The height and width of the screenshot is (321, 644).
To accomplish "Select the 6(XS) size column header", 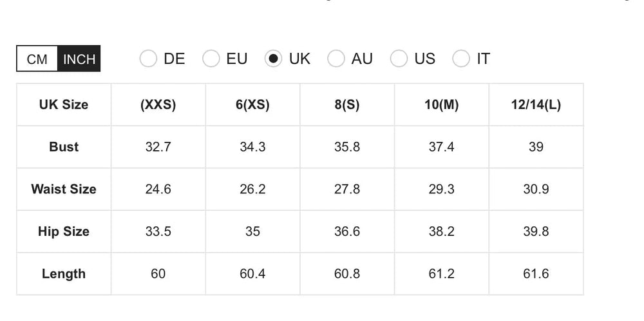I will click(252, 104).
